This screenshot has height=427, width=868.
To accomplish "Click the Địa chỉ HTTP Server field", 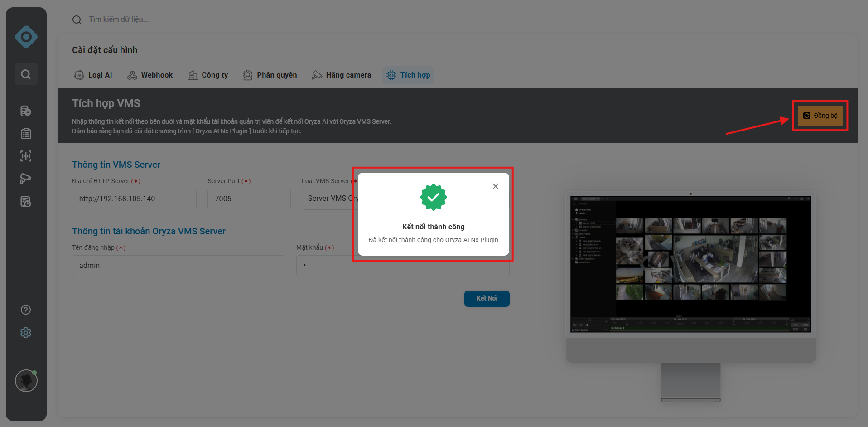I will coord(134,199).
